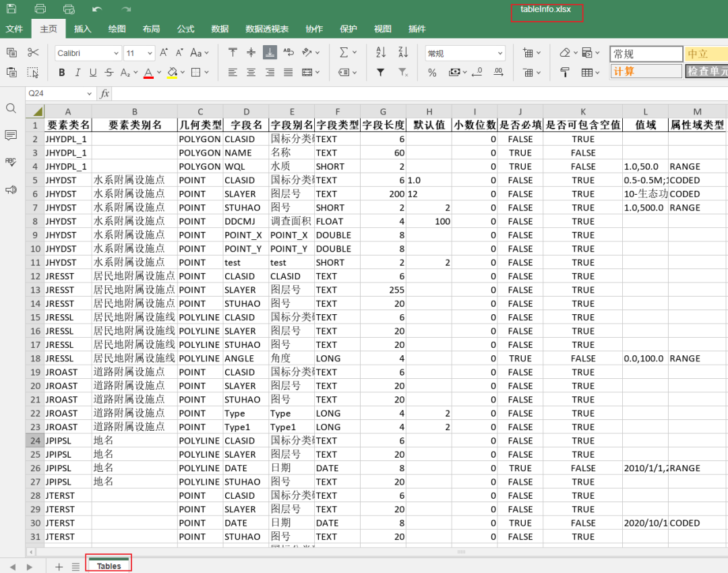Toggle italic formatting
Image resolution: width=728 pixels, height=573 pixels.
pos(78,72)
